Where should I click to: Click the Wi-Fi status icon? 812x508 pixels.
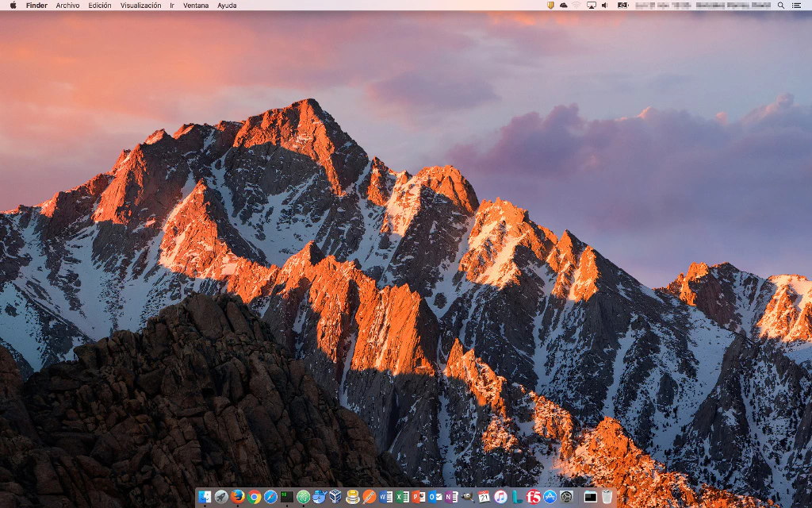(x=576, y=6)
